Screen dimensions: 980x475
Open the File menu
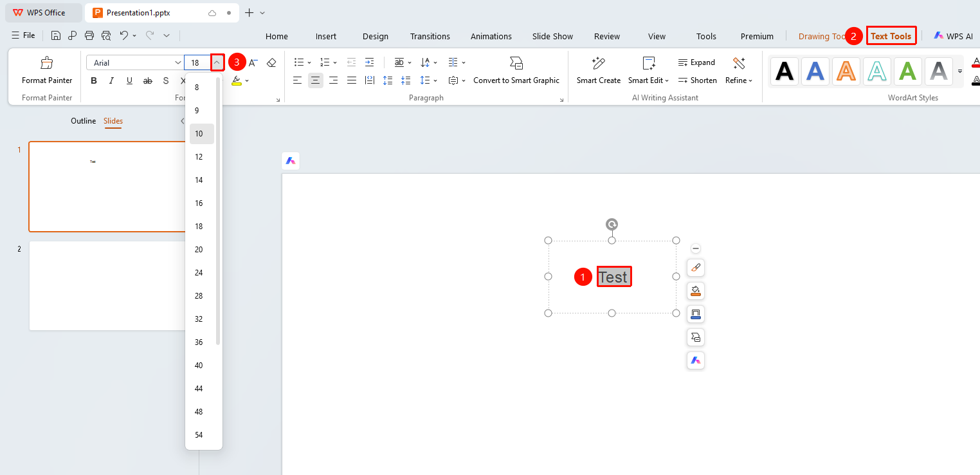tap(24, 35)
